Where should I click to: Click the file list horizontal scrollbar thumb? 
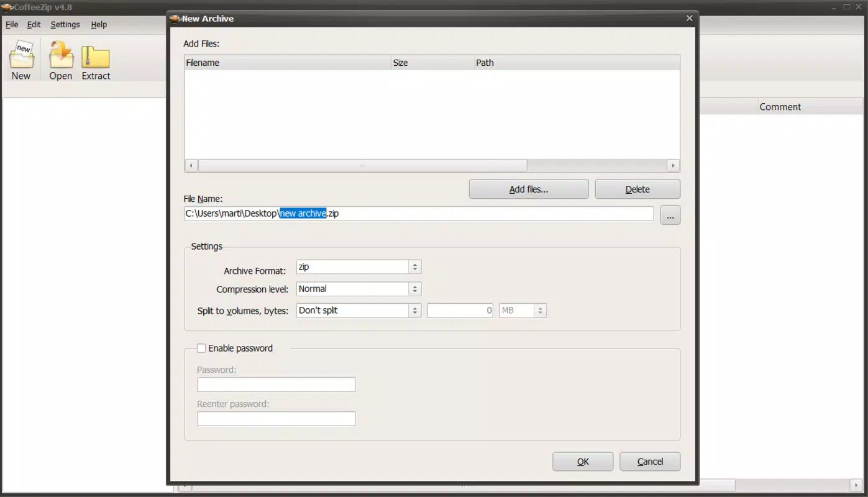click(x=362, y=166)
